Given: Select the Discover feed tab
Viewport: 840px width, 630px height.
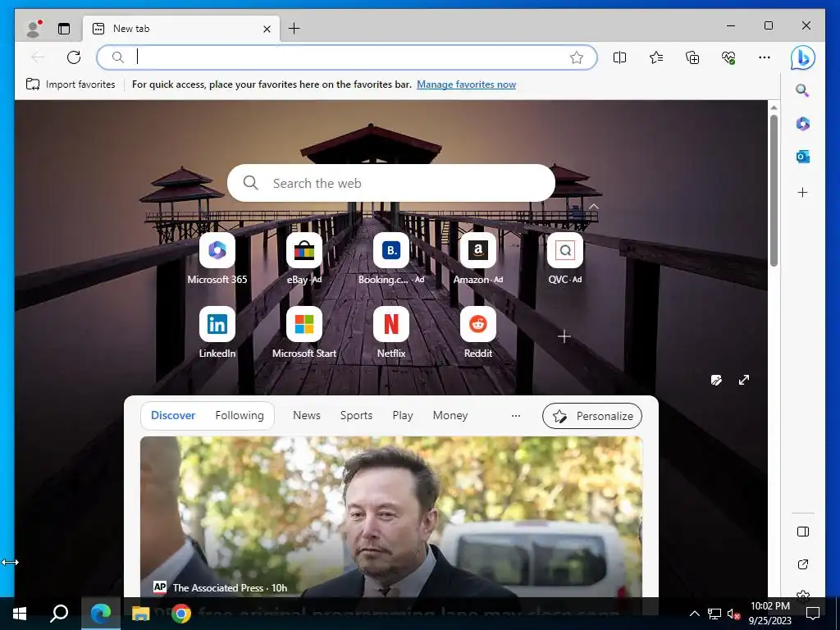Looking at the screenshot, I should (x=173, y=415).
